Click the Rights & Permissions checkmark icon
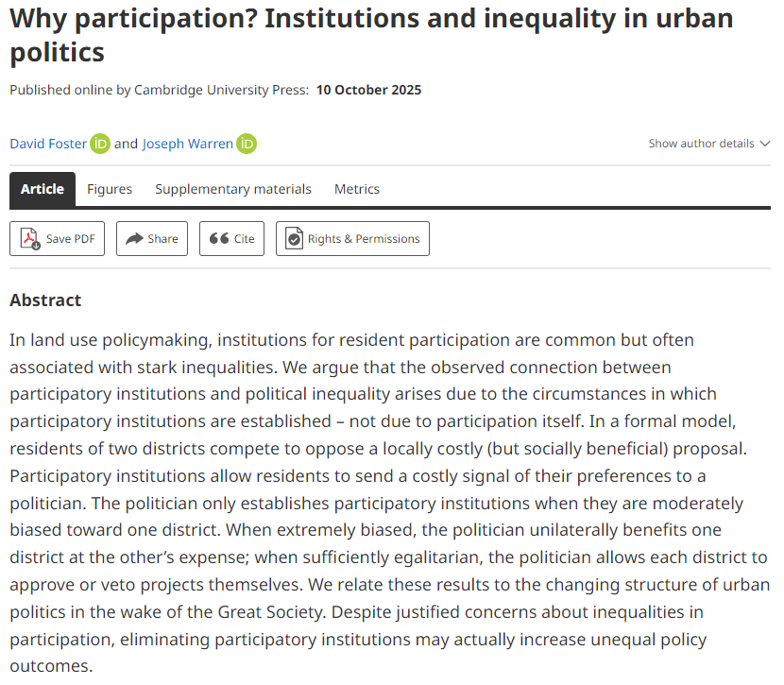This screenshot has width=784, height=685. coord(295,239)
